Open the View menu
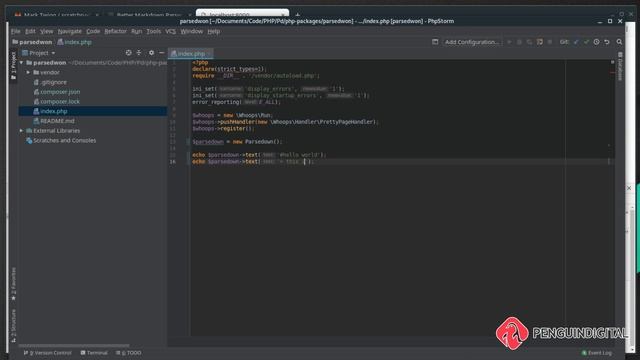Image resolution: width=640 pixels, height=360 pixels. pyautogui.click(x=47, y=31)
